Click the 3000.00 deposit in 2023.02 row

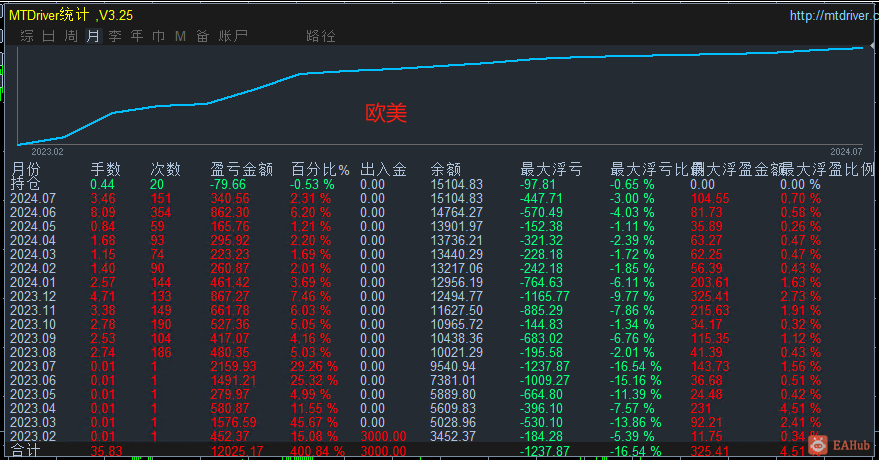(383, 436)
